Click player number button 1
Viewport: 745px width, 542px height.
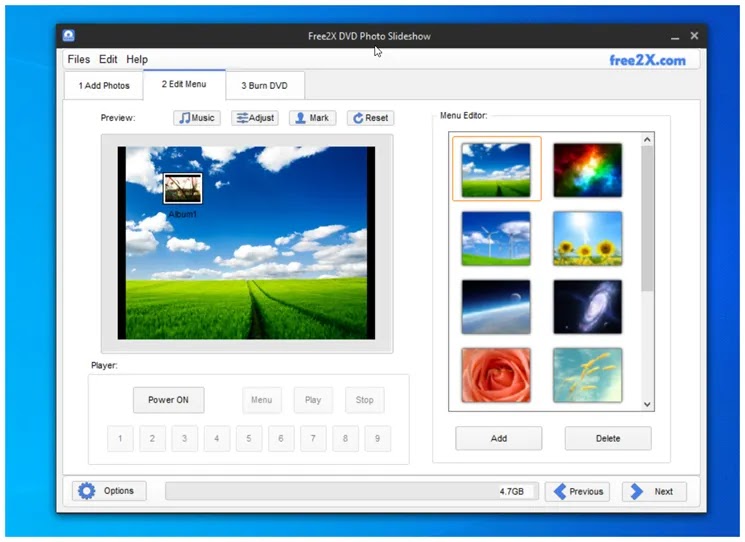120,438
